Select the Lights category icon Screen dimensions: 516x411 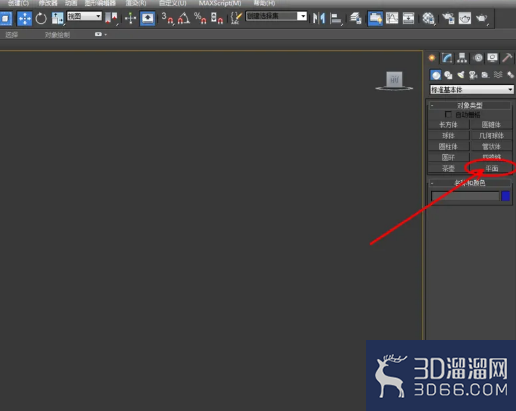point(461,75)
